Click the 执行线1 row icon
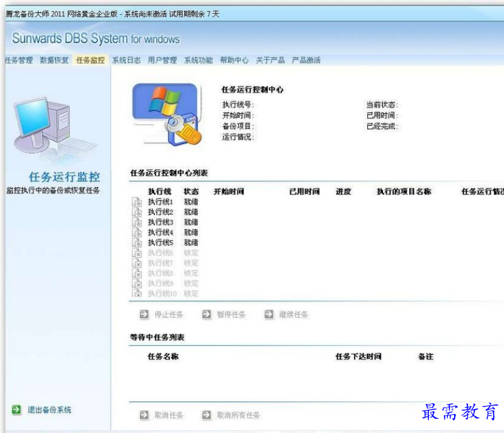This screenshot has height=433, width=504. [137, 202]
